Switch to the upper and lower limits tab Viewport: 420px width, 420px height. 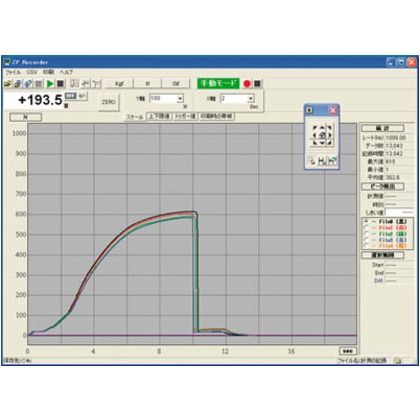(159, 116)
